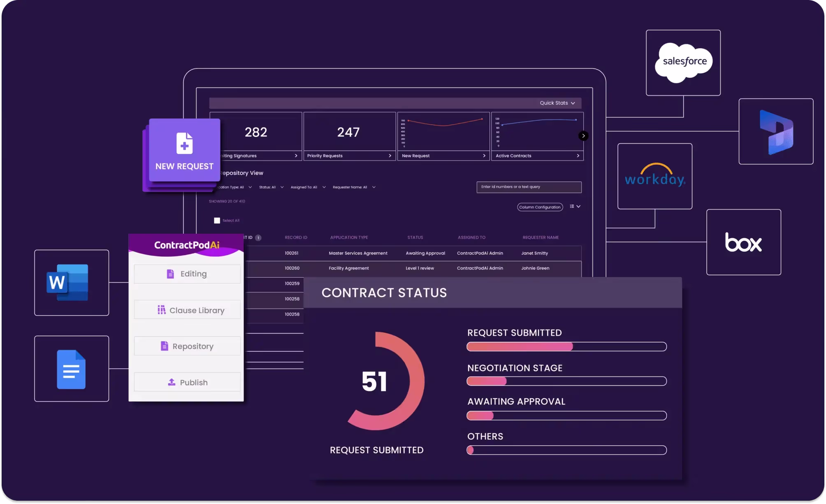
Task: Click the Awaiting Approval status cell in table
Action: [x=425, y=253]
